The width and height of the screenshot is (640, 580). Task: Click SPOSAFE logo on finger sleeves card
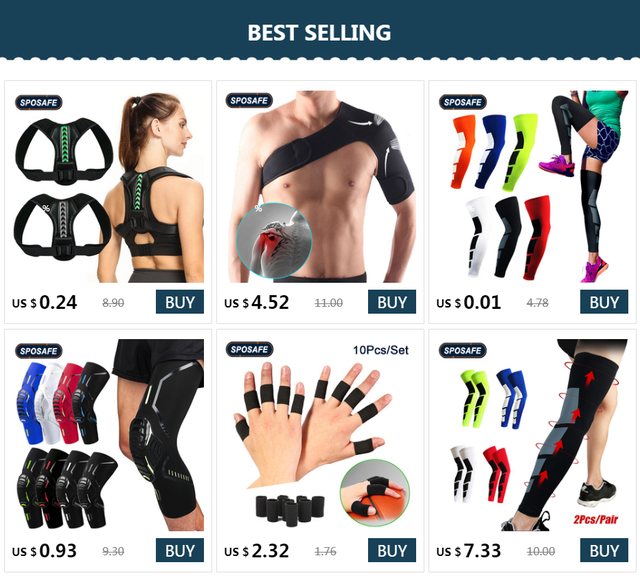pos(249,349)
